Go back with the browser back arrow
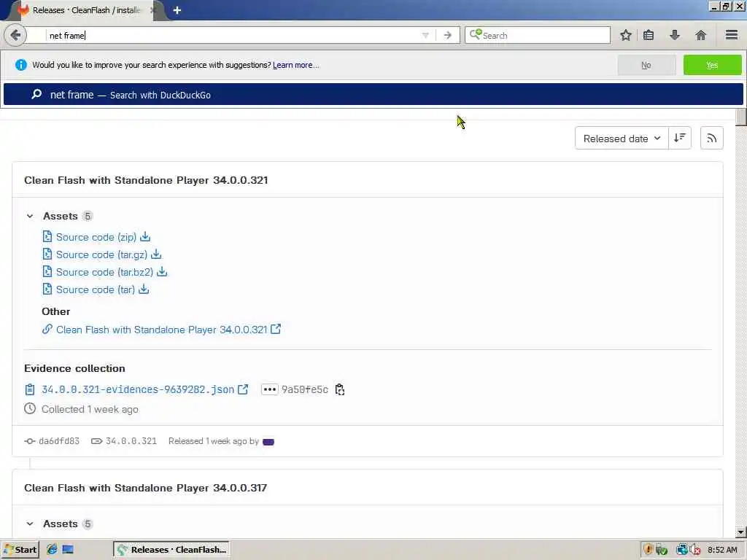This screenshot has width=747, height=560. coord(15,35)
